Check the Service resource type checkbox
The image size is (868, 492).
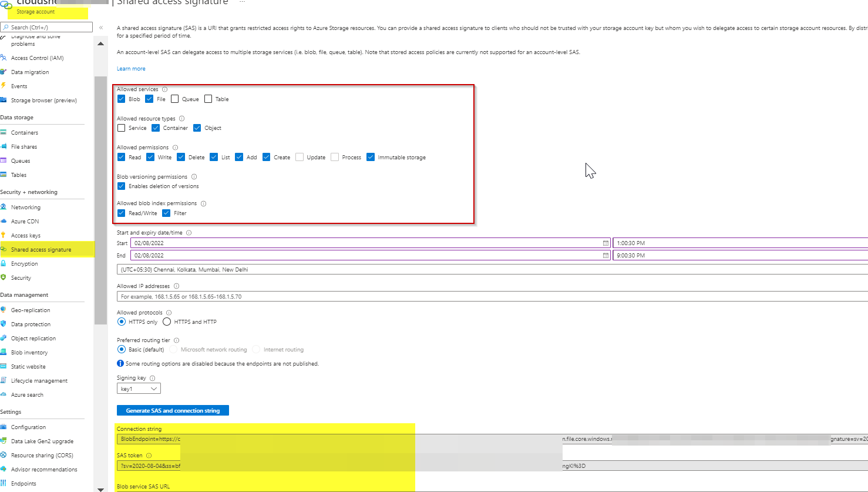click(x=121, y=128)
